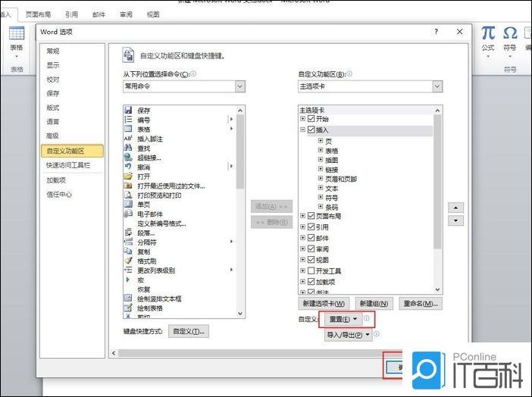Expand the 开始 tree node
532x397 pixels.
coord(302,119)
